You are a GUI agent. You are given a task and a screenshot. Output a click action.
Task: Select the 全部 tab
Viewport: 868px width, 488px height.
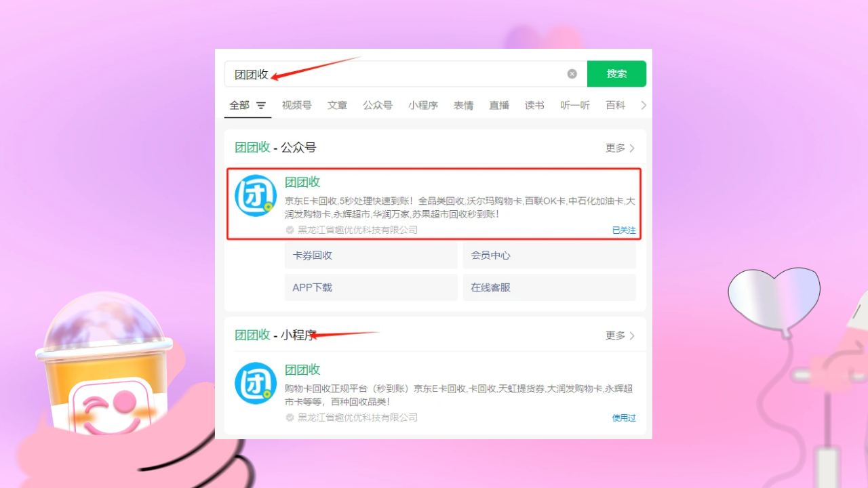tap(239, 105)
